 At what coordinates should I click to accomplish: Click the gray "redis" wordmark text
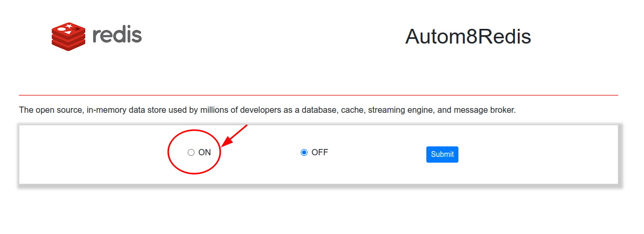coord(117,35)
